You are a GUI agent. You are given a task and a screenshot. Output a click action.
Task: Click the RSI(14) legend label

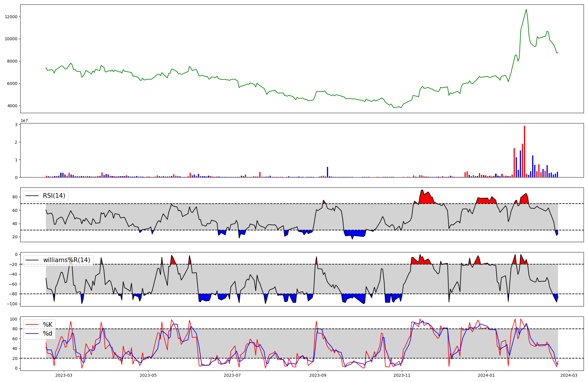(x=54, y=196)
